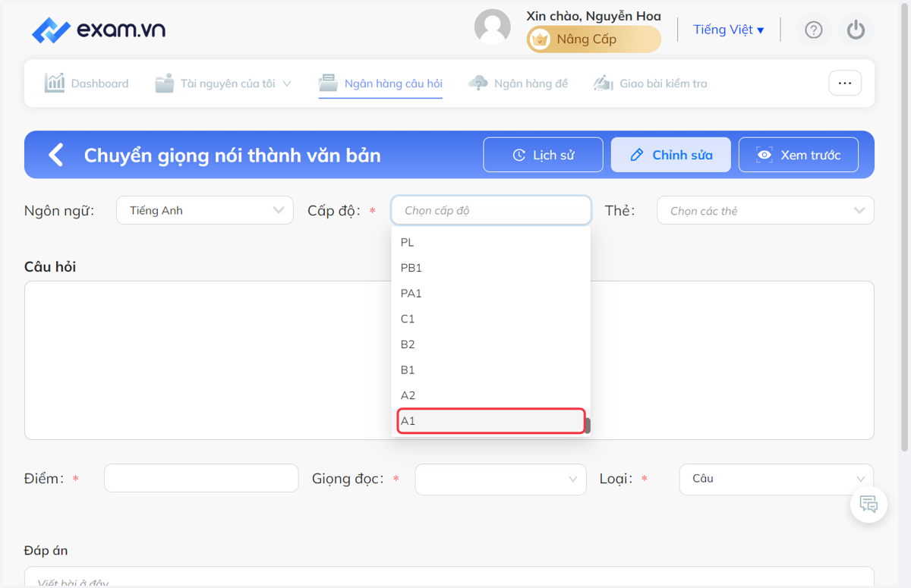Click the Điểm input field
Image resolution: width=911 pixels, height=588 pixels.
click(x=201, y=478)
